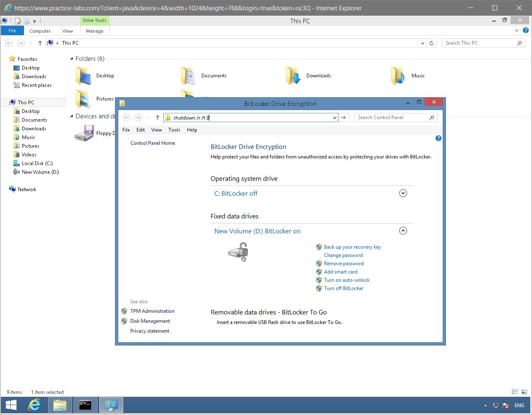
Task: Remove the password from New Volume (D:)
Action: click(343, 264)
